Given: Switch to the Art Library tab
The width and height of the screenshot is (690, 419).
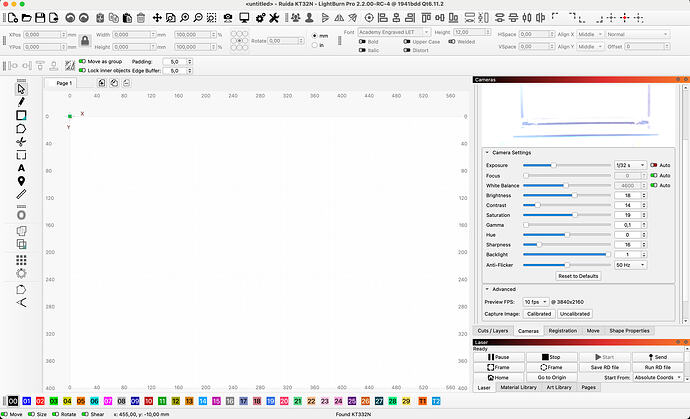Looking at the screenshot, I should click(559, 387).
